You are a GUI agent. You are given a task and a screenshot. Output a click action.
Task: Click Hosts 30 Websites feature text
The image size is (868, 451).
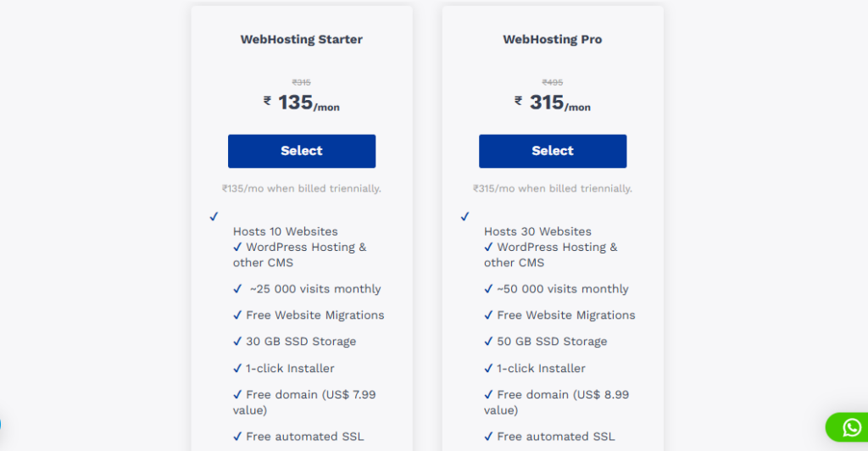pyautogui.click(x=537, y=231)
